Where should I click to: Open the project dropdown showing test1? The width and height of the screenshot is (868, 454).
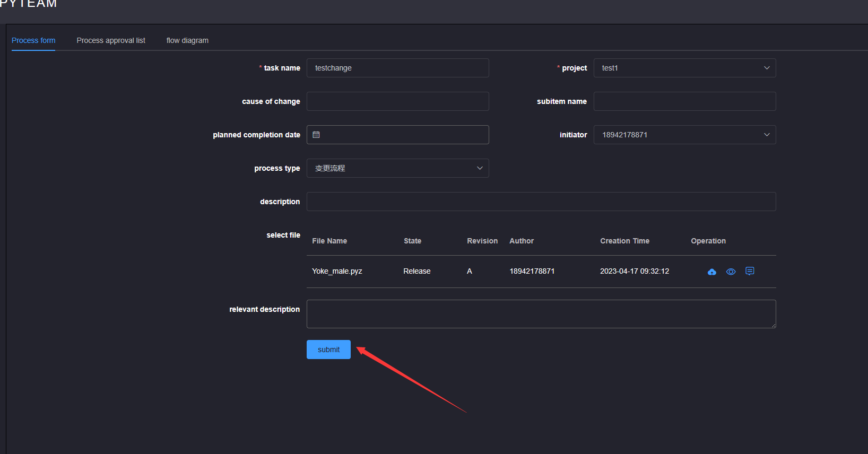click(x=684, y=68)
